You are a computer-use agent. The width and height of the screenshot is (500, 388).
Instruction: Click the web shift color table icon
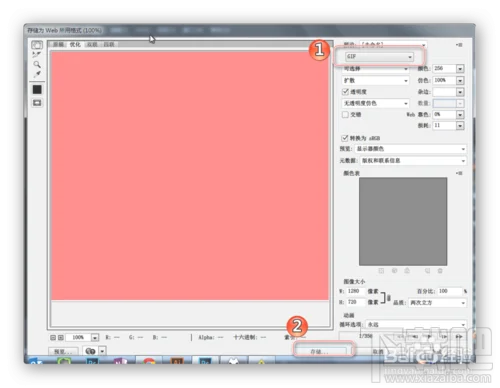coord(394,271)
